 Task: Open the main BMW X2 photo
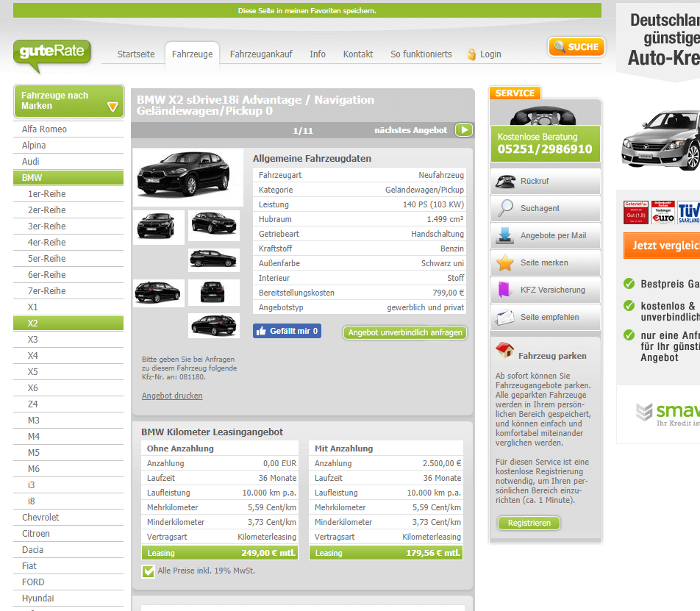pos(188,177)
